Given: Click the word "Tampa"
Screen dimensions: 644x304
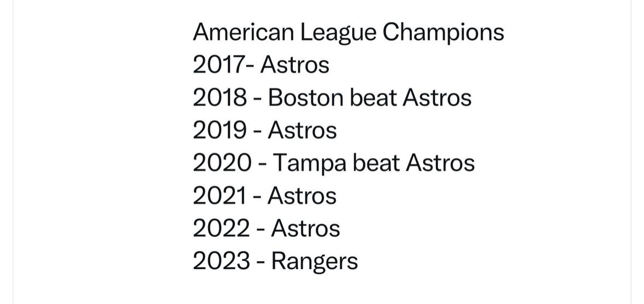Looking at the screenshot, I should (x=309, y=163).
